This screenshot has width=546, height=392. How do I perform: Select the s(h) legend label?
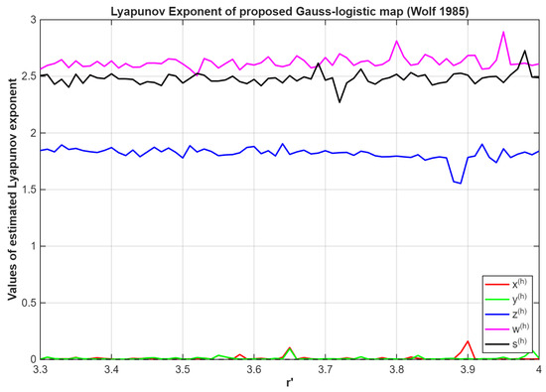[519, 343]
